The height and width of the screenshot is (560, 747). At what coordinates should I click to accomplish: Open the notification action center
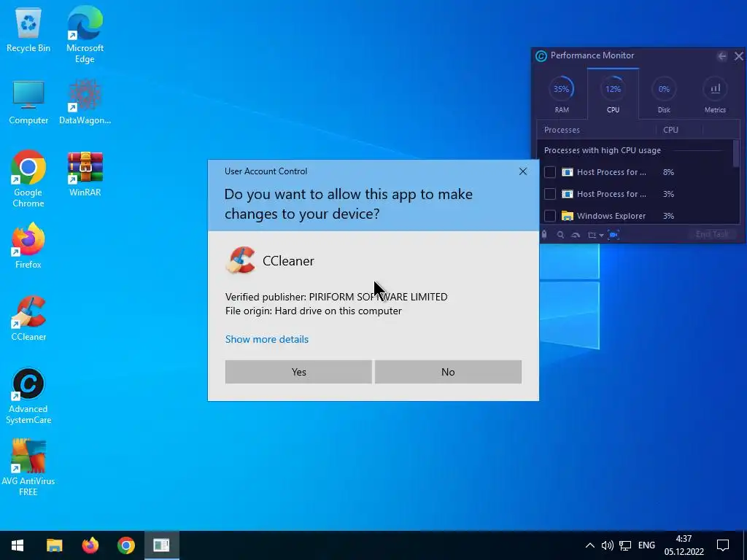(x=723, y=545)
